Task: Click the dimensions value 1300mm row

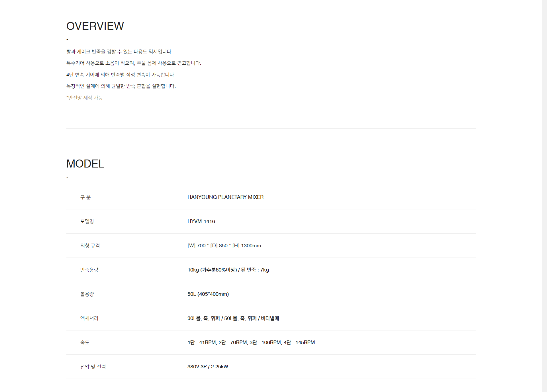Action: (x=224, y=246)
